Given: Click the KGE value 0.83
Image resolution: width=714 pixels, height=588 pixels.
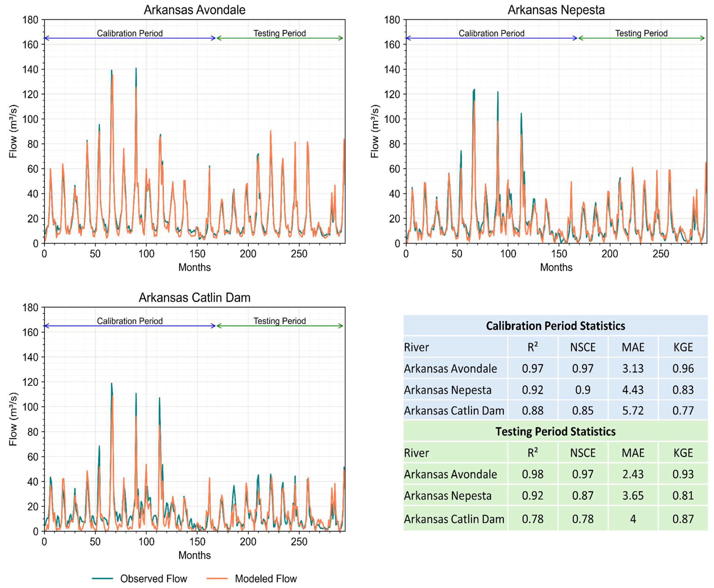Looking at the screenshot, I should (x=683, y=389).
